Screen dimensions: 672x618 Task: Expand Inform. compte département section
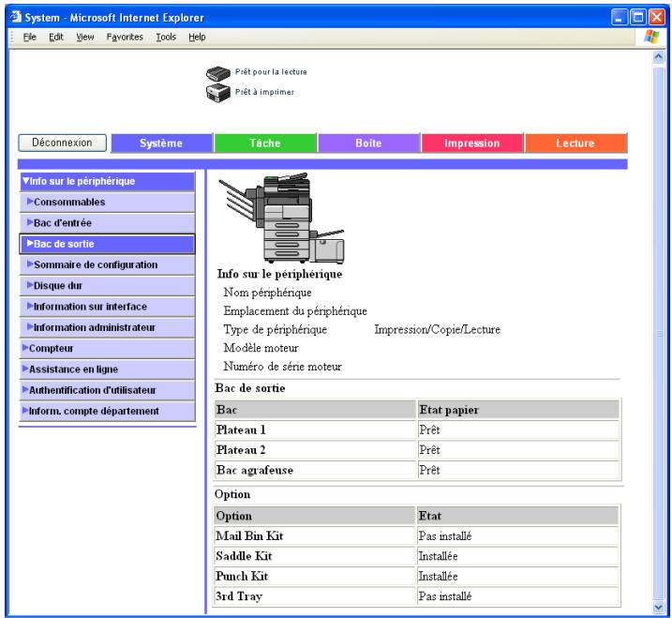pyautogui.click(x=107, y=412)
